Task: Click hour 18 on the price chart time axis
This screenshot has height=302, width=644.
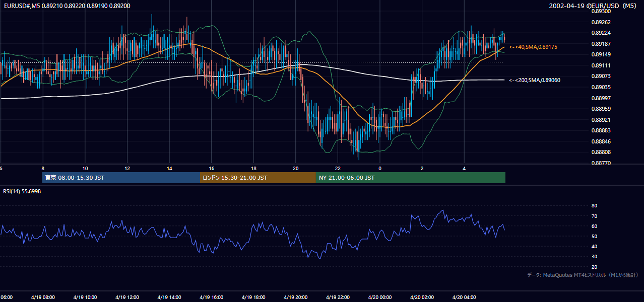Action: click(x=253, y=168)
